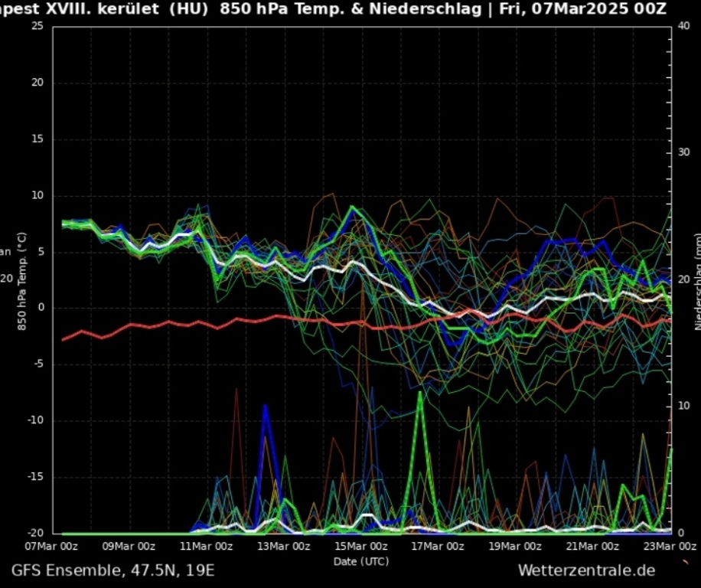Image resolution: width=701 pixels, height=588 pixels.
Task: Select the 11Mar 00z date tick label
Action: coord(206,546)
